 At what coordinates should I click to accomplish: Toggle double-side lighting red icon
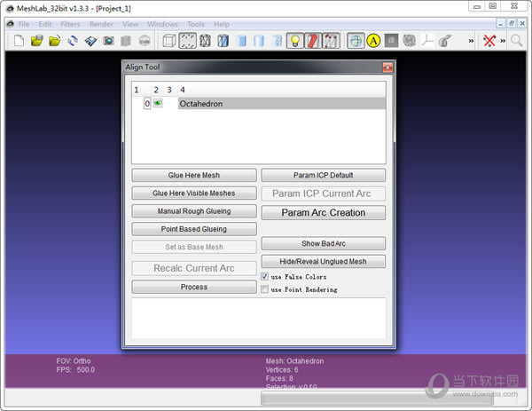coord(313,41)
